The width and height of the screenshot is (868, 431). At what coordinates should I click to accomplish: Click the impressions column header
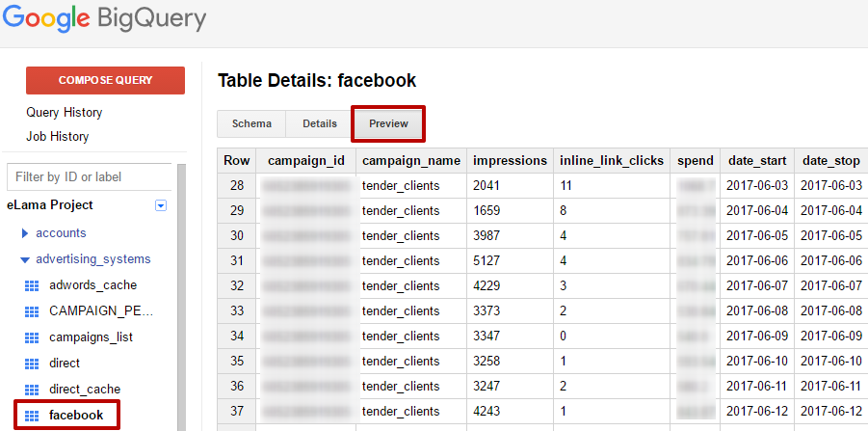click(x=509, y=160)
